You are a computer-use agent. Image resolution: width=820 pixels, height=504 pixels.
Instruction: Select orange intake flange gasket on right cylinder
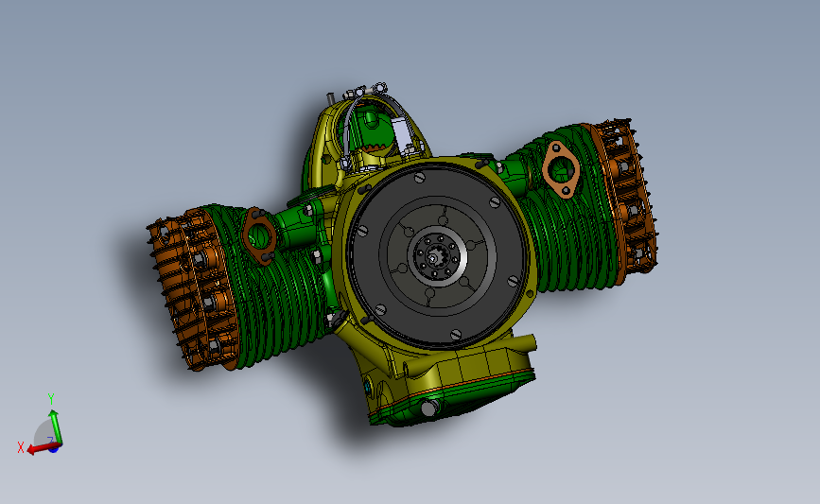pos(561,169)
